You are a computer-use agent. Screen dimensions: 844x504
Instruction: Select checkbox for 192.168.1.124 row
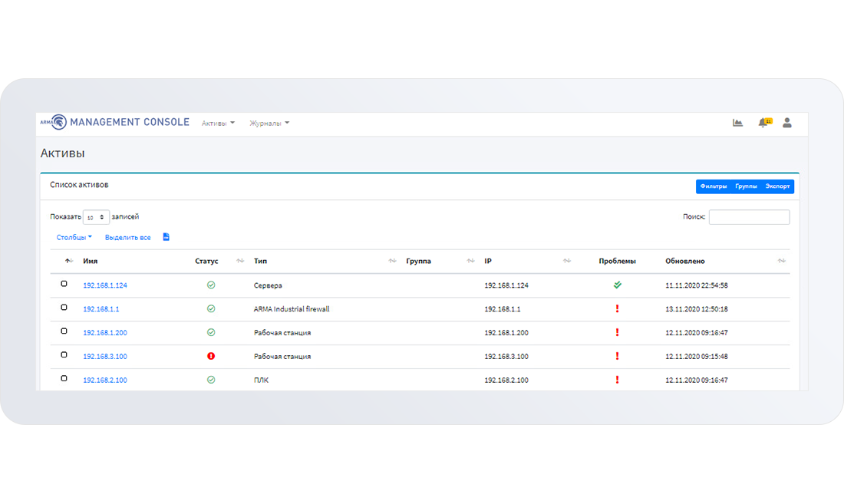[x=64, y=285]
